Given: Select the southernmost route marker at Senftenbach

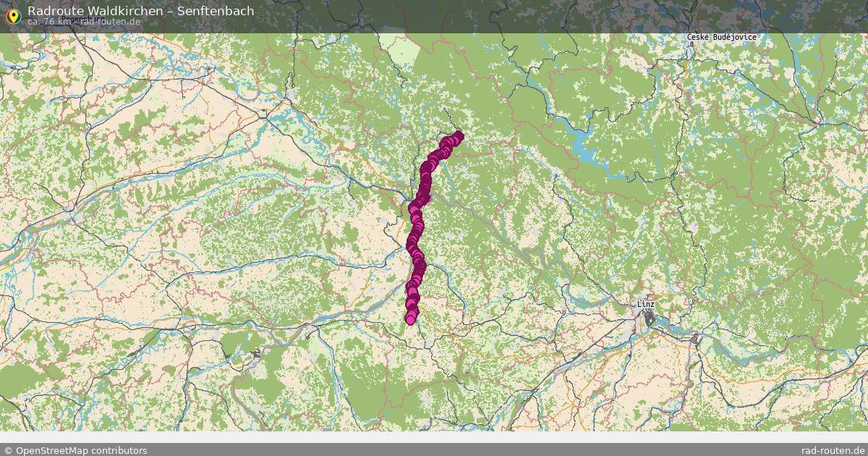Looking at the screenshot, I should coord(411,319).
